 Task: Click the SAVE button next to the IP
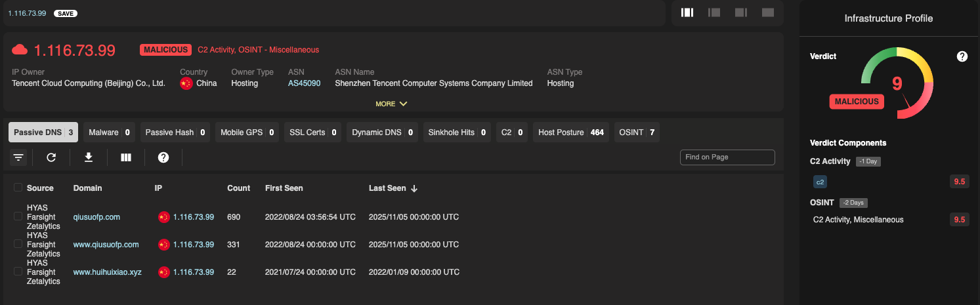point(65,13)
